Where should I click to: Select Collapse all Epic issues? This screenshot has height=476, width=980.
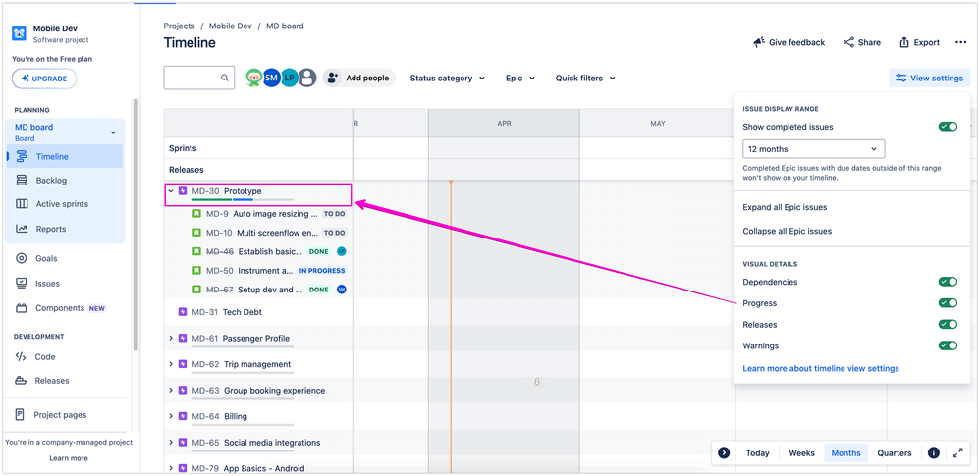click(787, 231)
